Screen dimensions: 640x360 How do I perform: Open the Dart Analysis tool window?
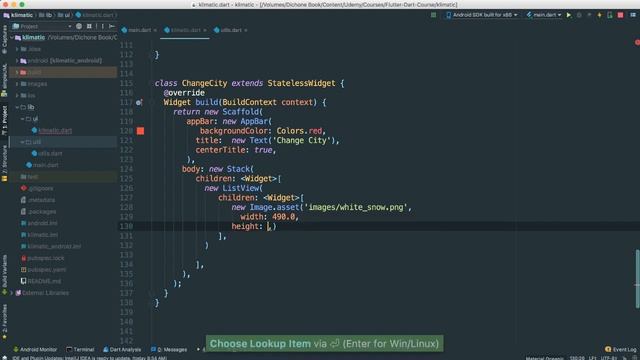tap(122, 350)
